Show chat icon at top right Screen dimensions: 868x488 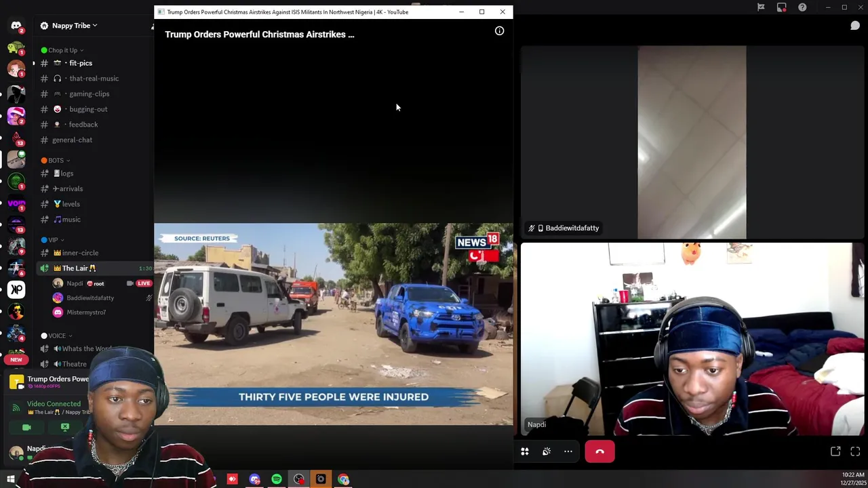click(855, 26)
